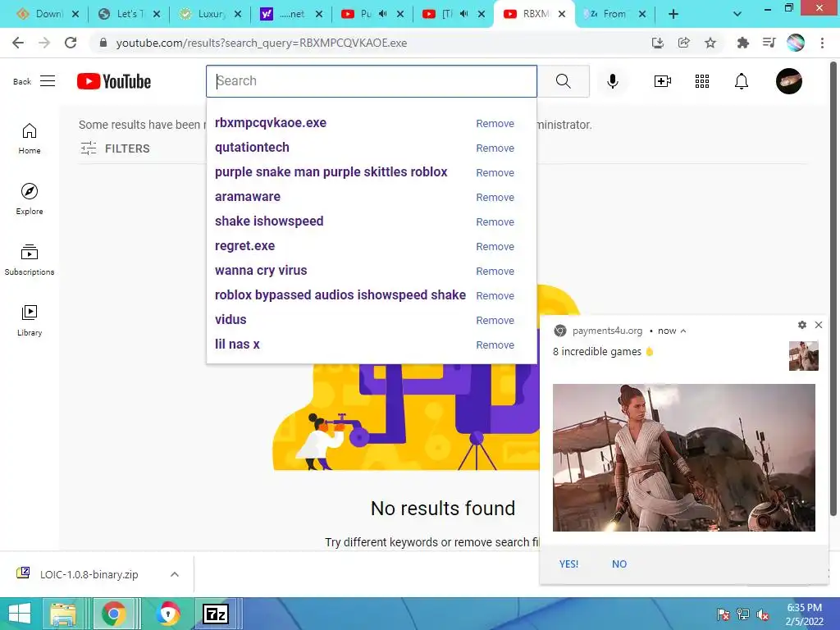Select suggestion shake ishowspeed

point(269,221)
